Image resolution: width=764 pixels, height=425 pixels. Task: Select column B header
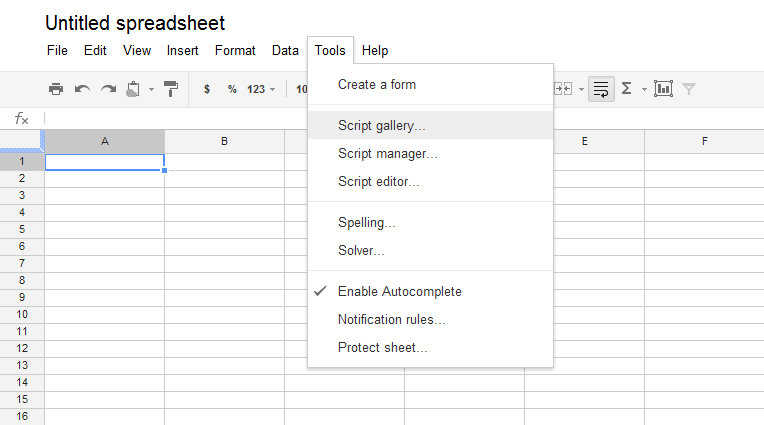(224, 141)
